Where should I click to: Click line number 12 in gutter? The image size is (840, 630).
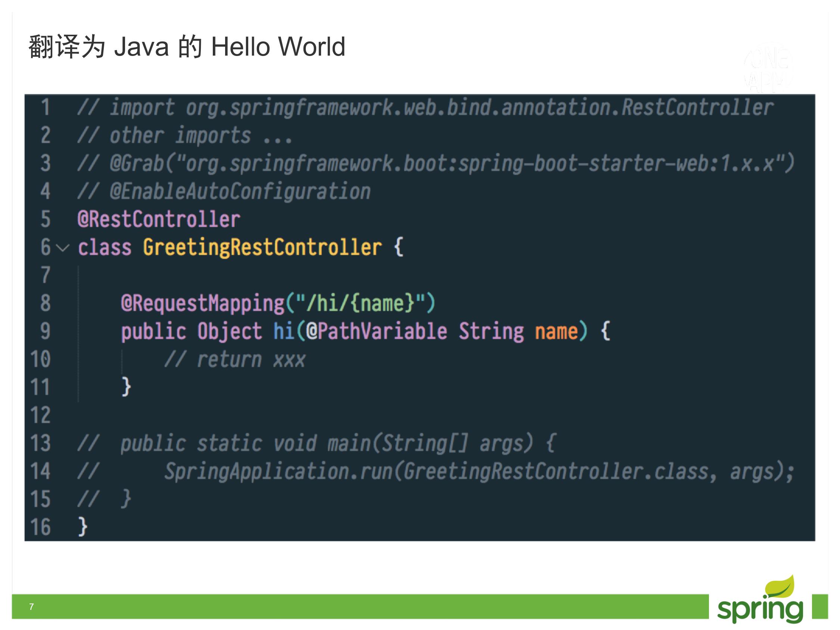[40, 415]
